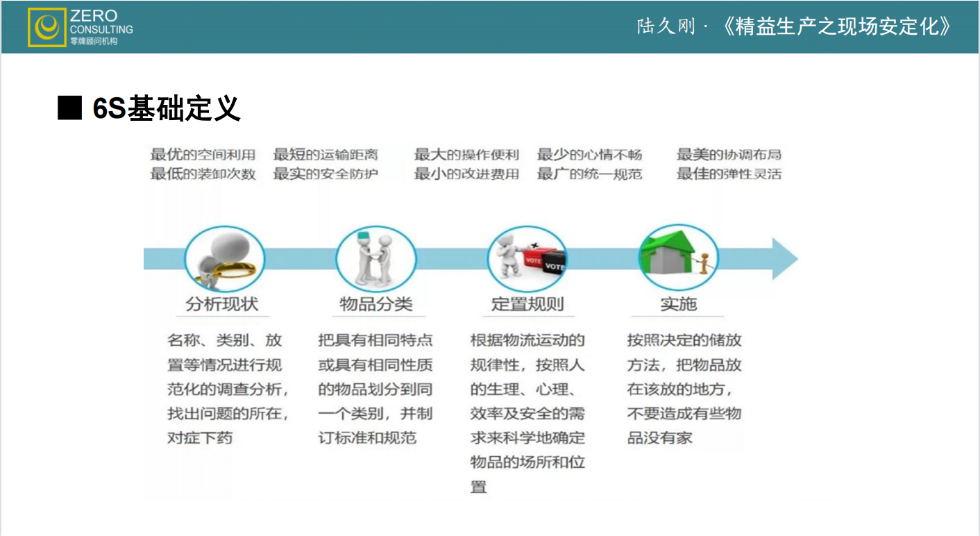This screenshot has height=536, width=980.
Task: Select the heading 6S基础定义
Action: [167, 108]
